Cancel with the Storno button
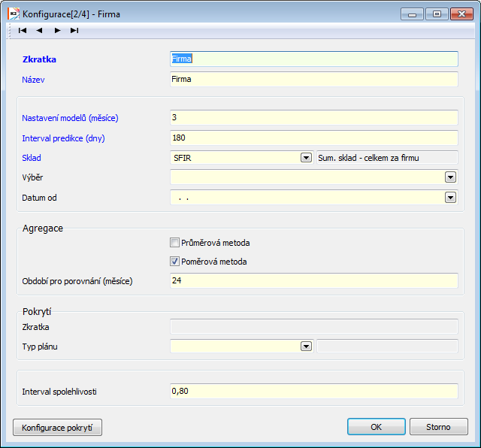 coord(439,427)
